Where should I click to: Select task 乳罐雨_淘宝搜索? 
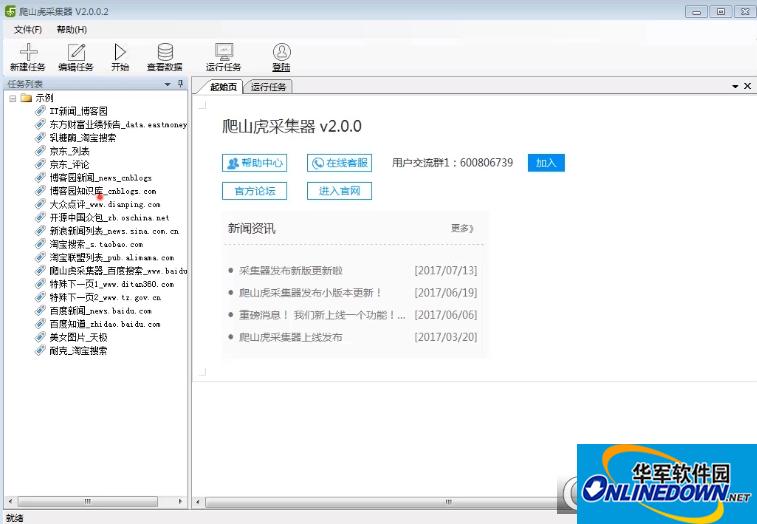tap(83, 138)
